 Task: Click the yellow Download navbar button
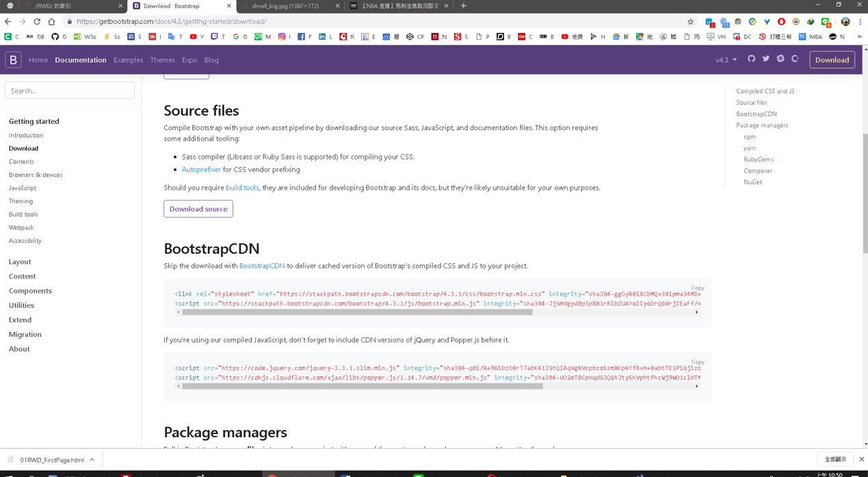pos(832,60)
